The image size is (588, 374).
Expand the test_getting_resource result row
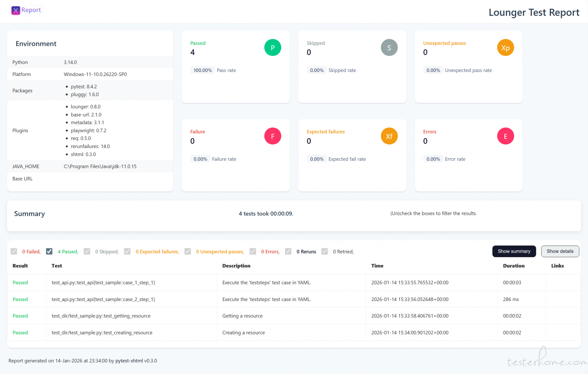[101, 316]
